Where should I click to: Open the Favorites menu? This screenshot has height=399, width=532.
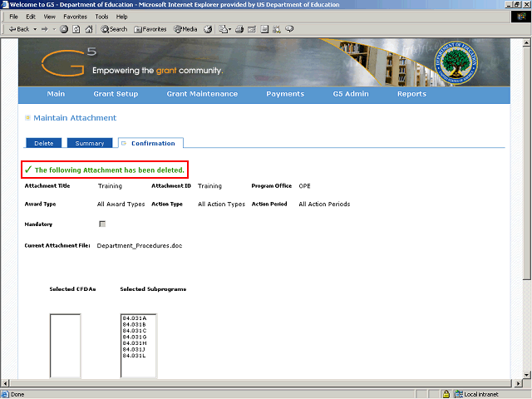point(75,17)
